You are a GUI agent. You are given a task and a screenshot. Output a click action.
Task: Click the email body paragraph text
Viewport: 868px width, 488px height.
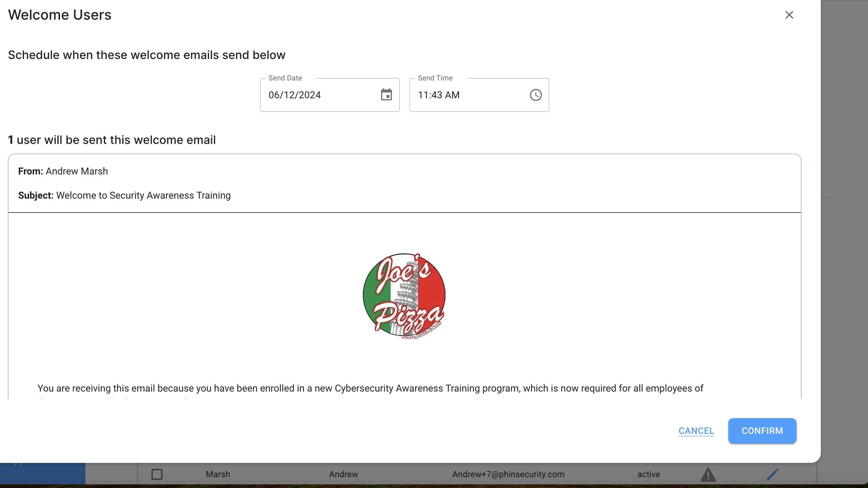point(370,388)
